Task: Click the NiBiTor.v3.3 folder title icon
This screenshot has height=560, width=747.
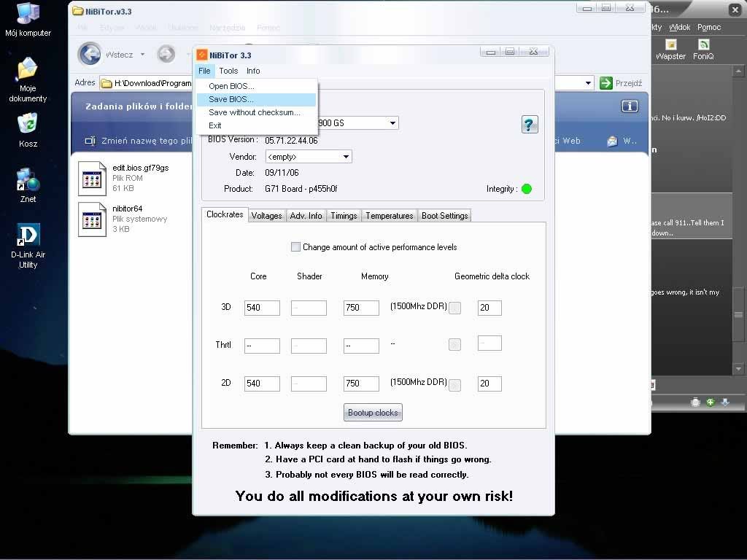Action: (77, 11)
